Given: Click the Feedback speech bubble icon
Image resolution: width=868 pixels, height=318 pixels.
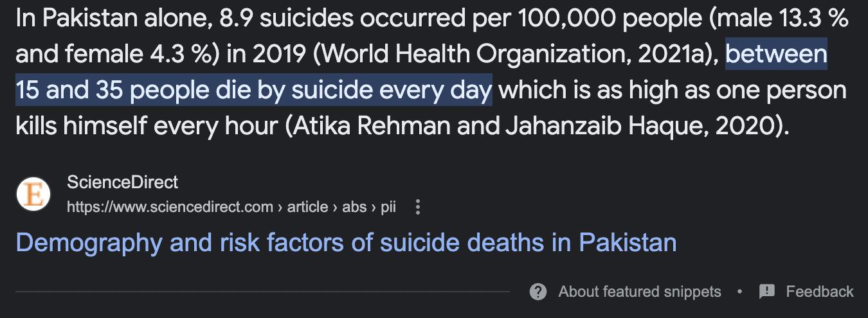Looking at the screenshot, I should 767,292.
